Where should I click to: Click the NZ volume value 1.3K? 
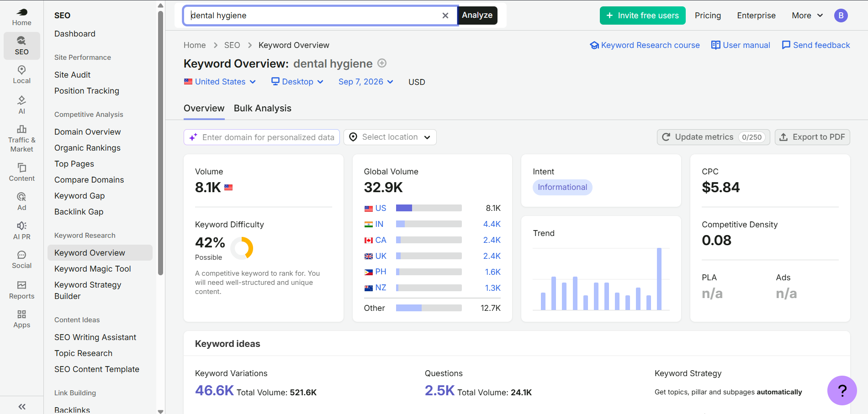493,288
